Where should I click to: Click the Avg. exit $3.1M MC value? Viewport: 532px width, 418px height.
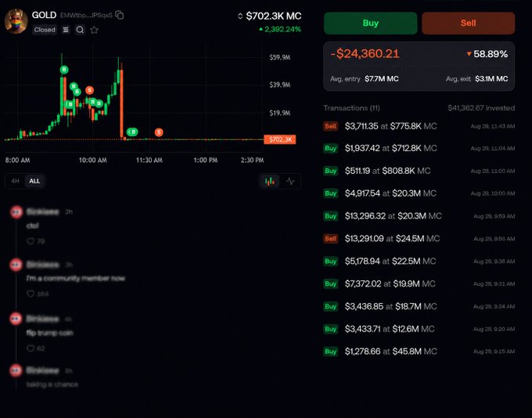coord(491,79)
